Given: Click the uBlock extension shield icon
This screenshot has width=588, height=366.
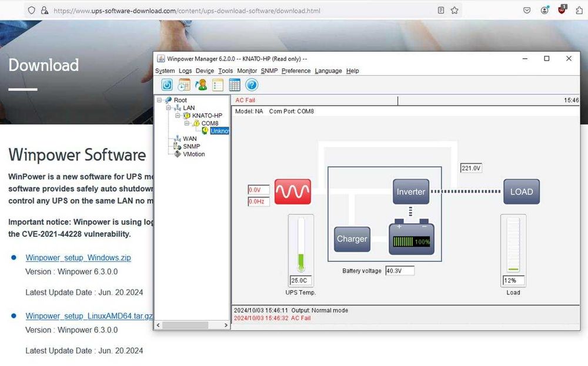Looking at the screenshot, I should tap(562, 9).
